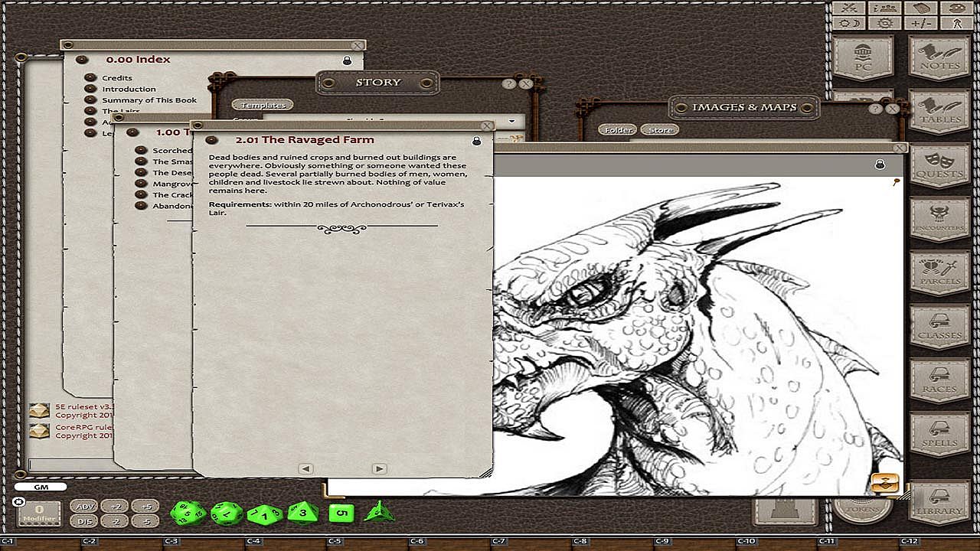Open the Spells sidebar panel
Viewport: 980px width, 551px height.
(x=939, y=435)
